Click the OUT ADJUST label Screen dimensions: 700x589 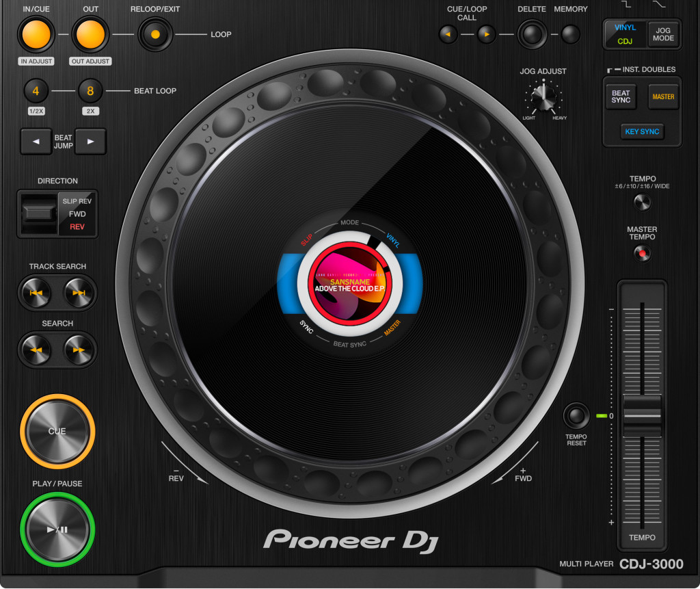click(x=91, y=61)
